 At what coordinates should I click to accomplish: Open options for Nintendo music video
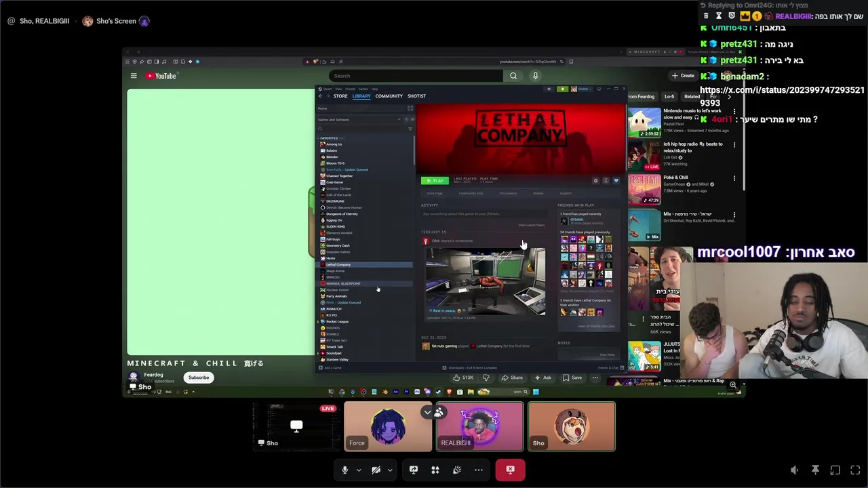pos(734,110)
